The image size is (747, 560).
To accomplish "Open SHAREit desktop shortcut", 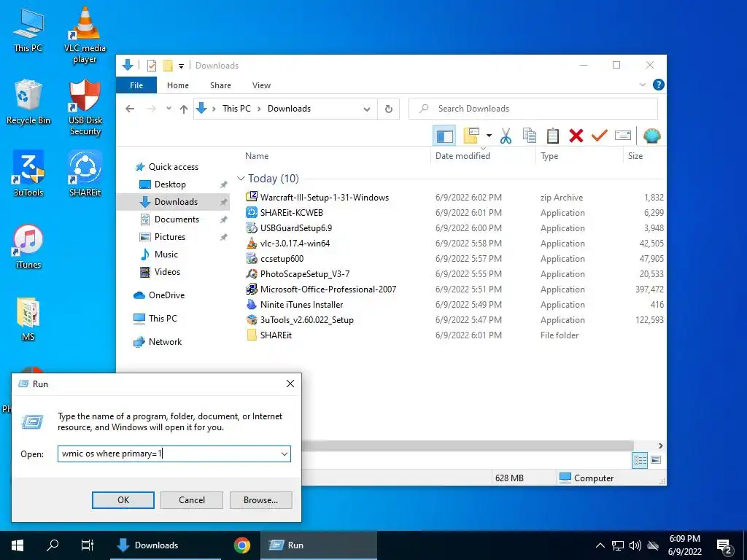I will [85, 174].
